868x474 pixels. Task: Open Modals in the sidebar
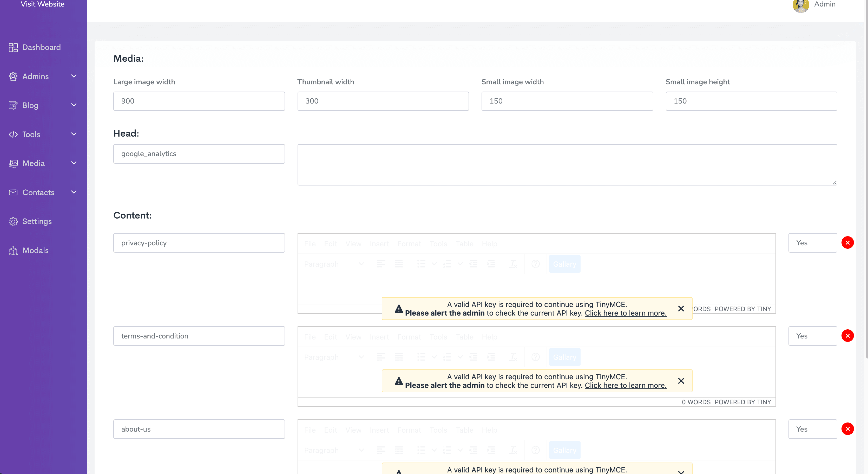tap(29, 250)
